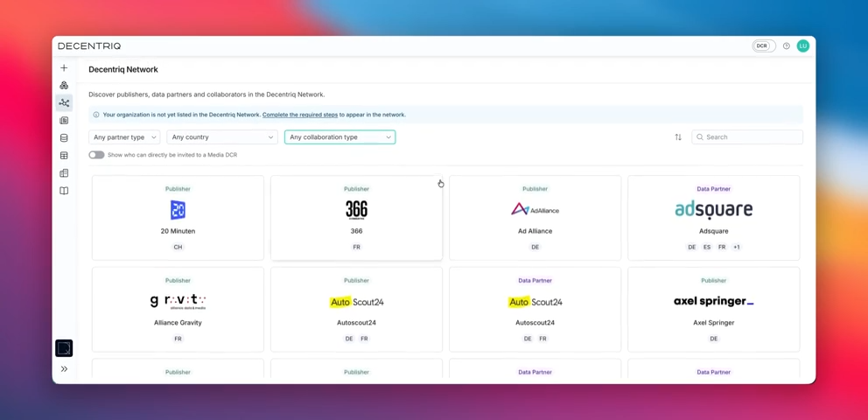The width and height of the screenshot is (868, 420).
Task: Open the Any collaboration type dropdown
Action: tap(339, 137)
